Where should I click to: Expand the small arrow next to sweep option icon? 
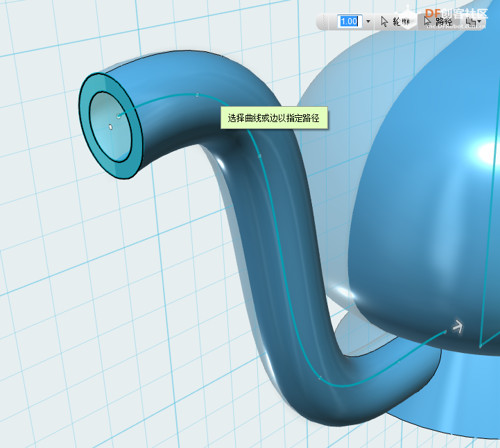480,22
